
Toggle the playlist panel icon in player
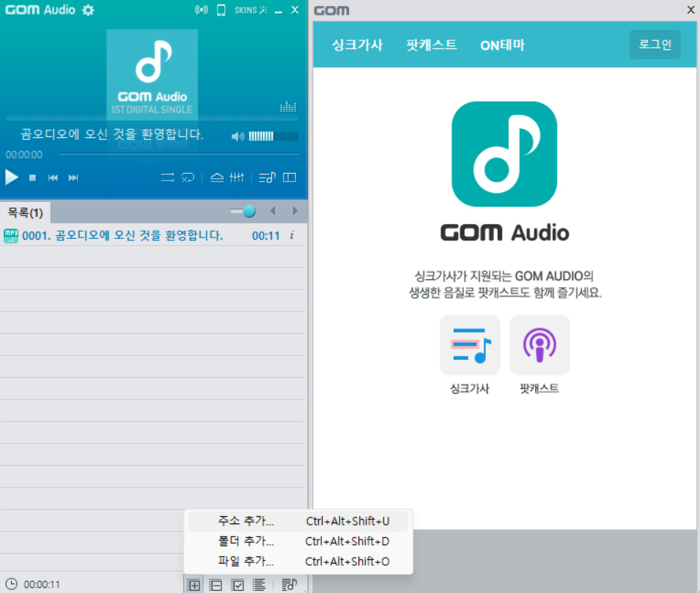click(x=267, y=177)
